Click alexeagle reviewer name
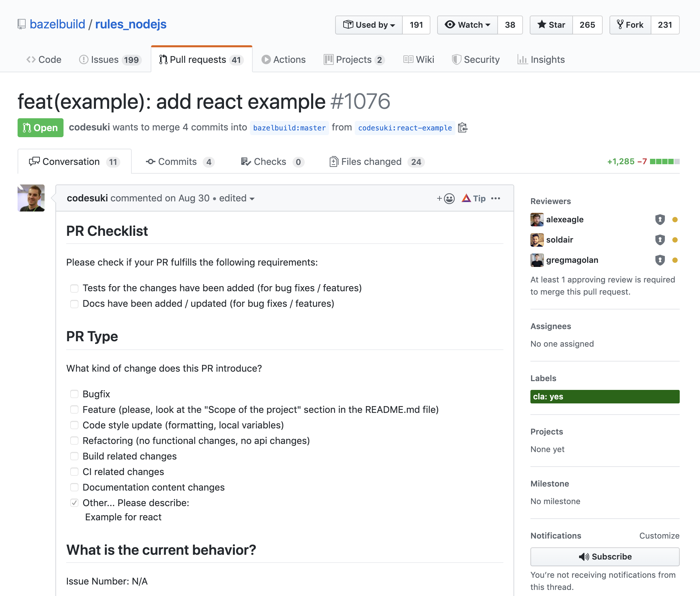The width and height of the screenshot is (700, 596). pyautogui.click(x=565, y=220)
